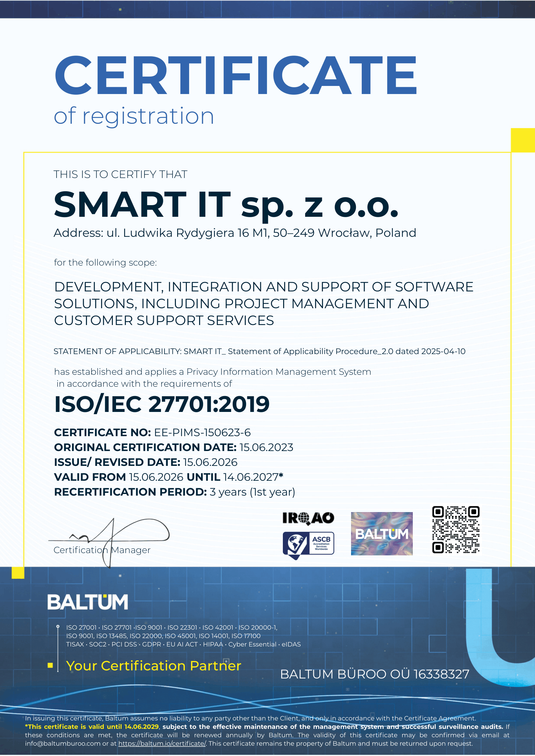Click "for the following scope:" label
The width and height of the screenshot is (535, 756).
tap(105, 262)
